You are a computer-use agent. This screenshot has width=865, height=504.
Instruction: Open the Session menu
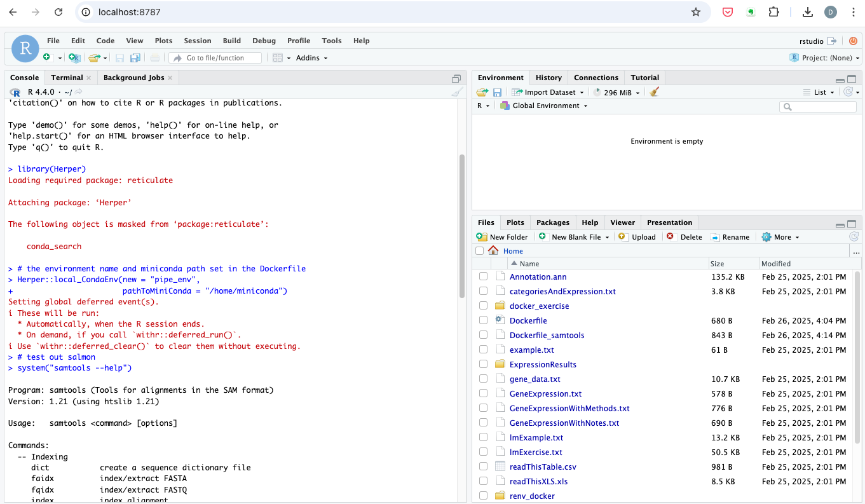coord(197,41)
